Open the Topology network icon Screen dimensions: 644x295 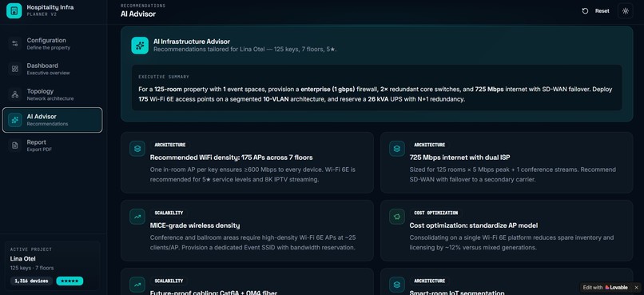point(15,94)
